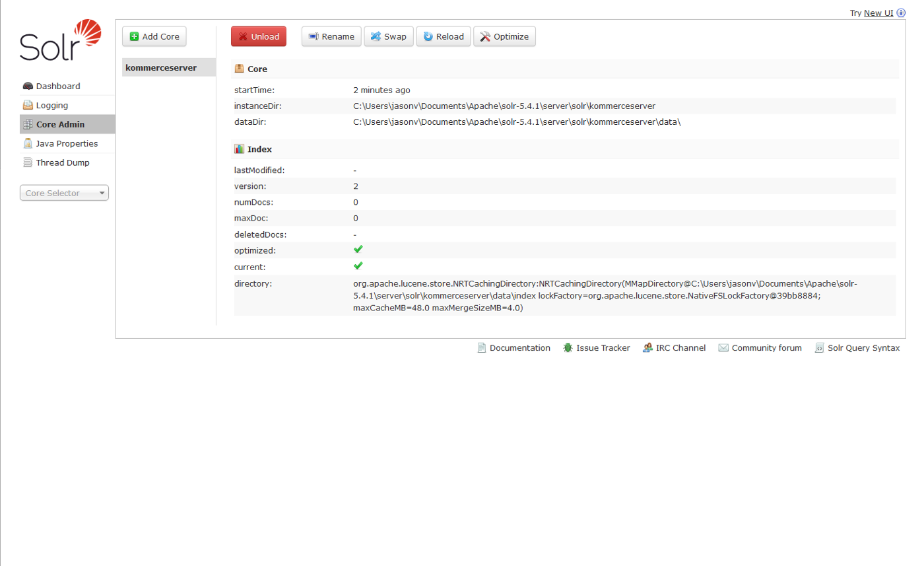Click the Swap arrows icon
Image resolution: width=924 pixels, height=566 pixels.
(x=376, y=37)
